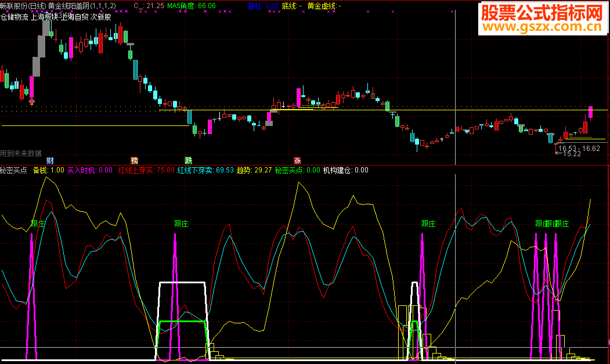Click the green 跌 marker icon
The height and width of the screenshot is (364, 610).
188,160
